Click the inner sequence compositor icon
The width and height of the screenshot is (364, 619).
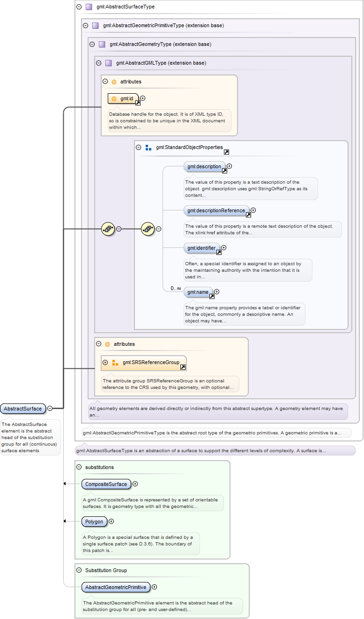coord(148,229)
